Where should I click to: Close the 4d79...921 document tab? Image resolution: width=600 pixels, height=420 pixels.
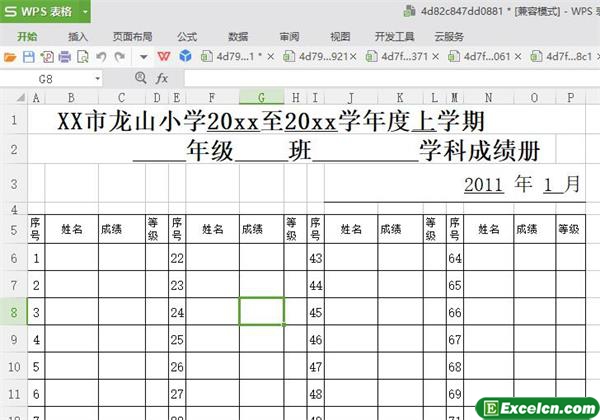[x=353, y=57]
